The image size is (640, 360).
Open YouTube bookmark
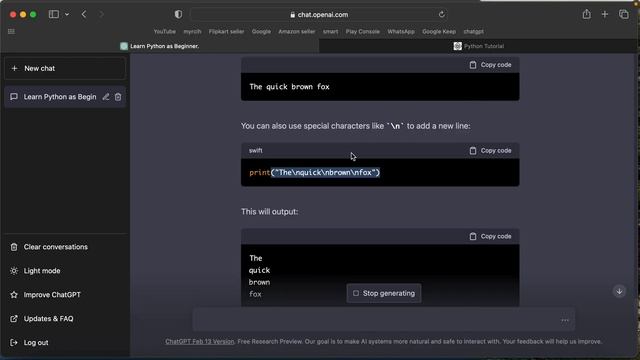click(x=164, y=31)
